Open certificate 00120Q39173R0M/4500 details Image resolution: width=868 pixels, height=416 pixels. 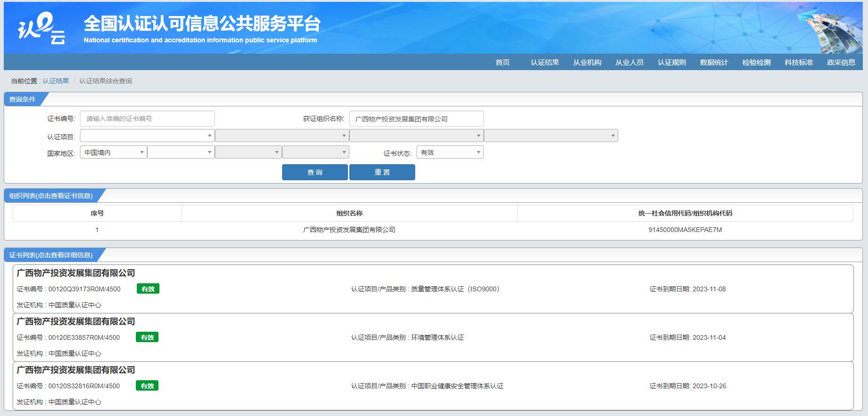pos(85,289)
